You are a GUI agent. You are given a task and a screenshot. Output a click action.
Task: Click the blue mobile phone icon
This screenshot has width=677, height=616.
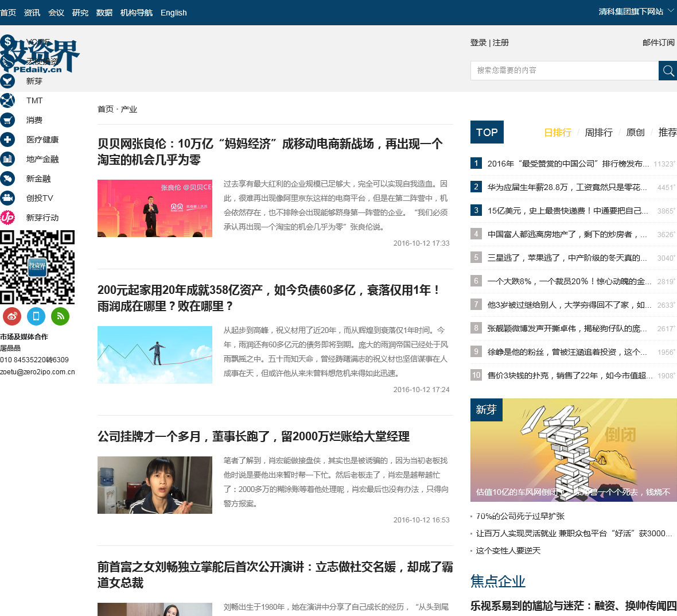[x=36, y=316]
